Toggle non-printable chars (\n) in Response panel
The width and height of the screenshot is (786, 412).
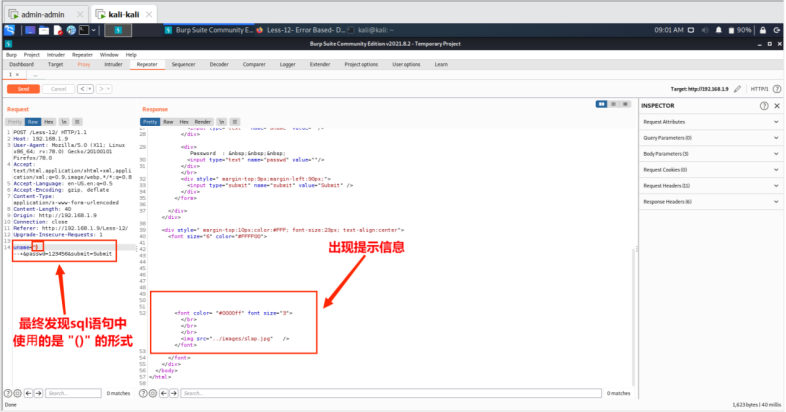point(222,122)
